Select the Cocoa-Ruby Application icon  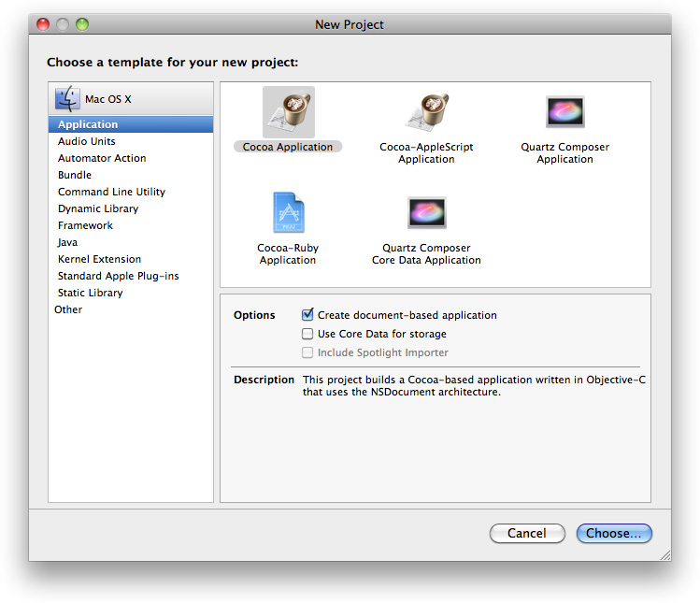[288, 213]
